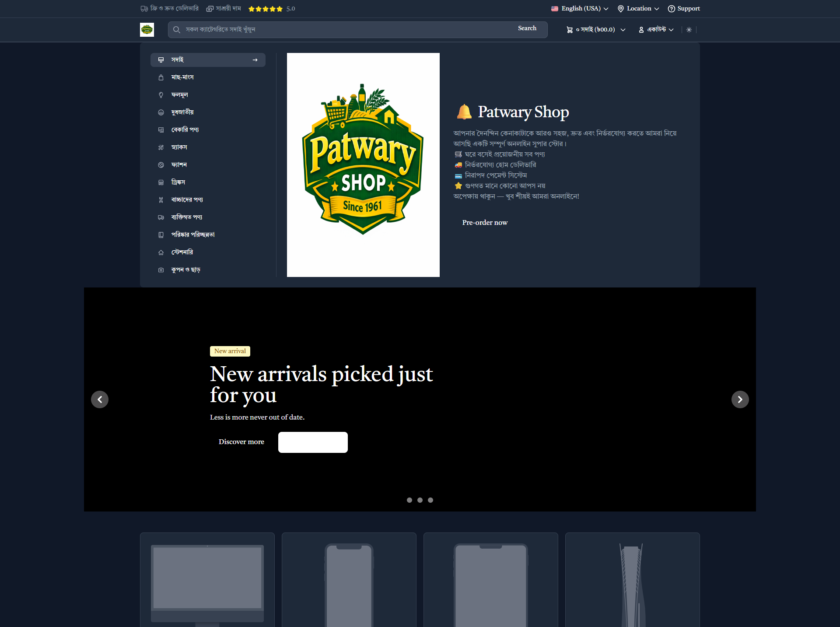Click the Patwary Shop logo in header
Viewport: 840px width, 627px height.
click(x=147, y=29)
